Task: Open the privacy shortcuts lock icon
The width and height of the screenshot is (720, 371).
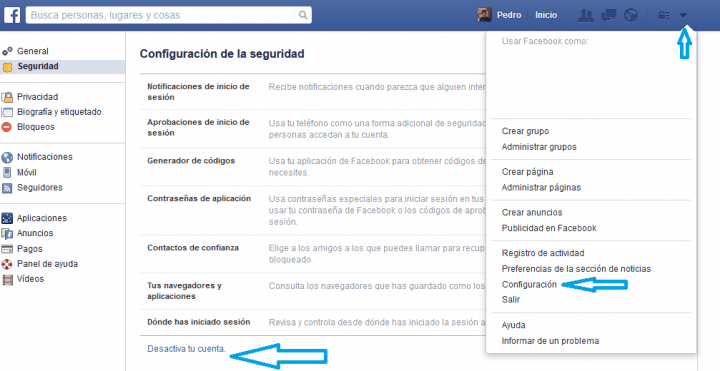Action: click(x=663, y=16)
